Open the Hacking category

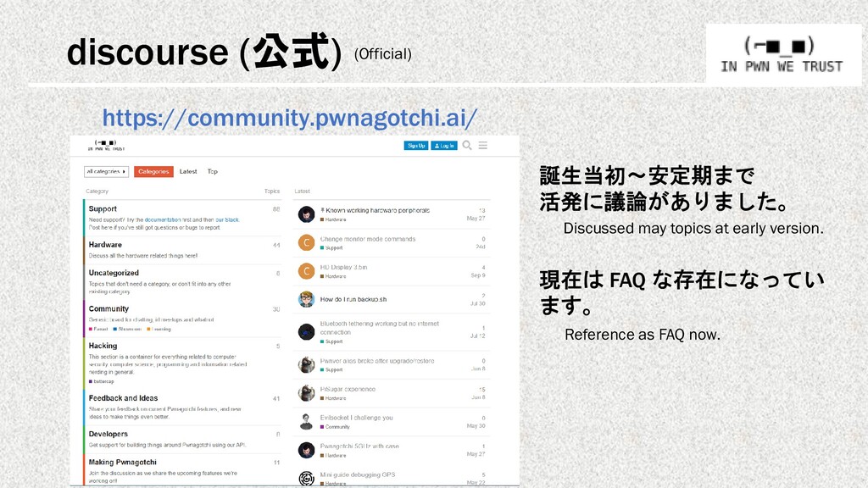pyautogui.click(x=103, y=346)
